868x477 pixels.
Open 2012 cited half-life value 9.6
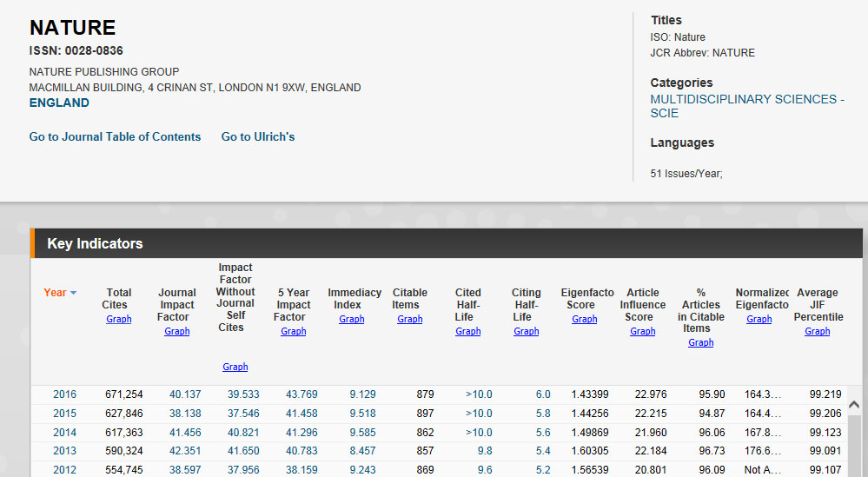click(x=485, y=470)
